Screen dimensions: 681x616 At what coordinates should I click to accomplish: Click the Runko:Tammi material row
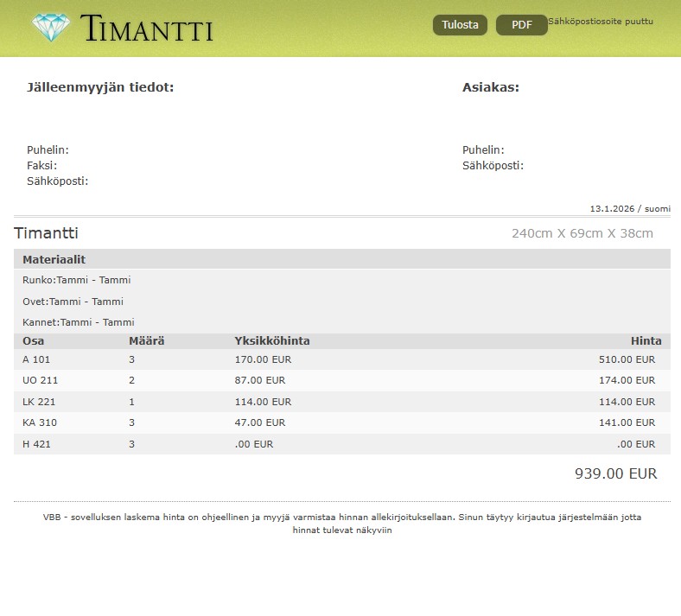point(76,280)
